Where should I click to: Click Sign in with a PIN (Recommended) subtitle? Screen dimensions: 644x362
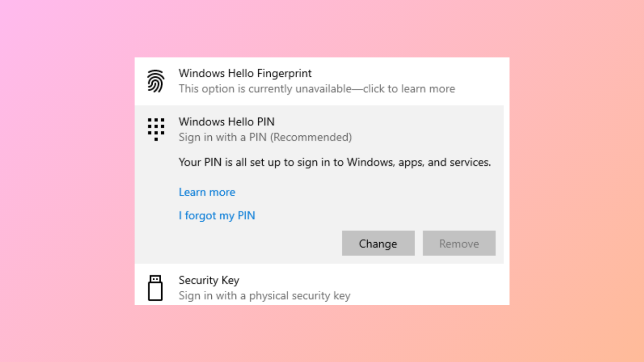pos(265,137)
